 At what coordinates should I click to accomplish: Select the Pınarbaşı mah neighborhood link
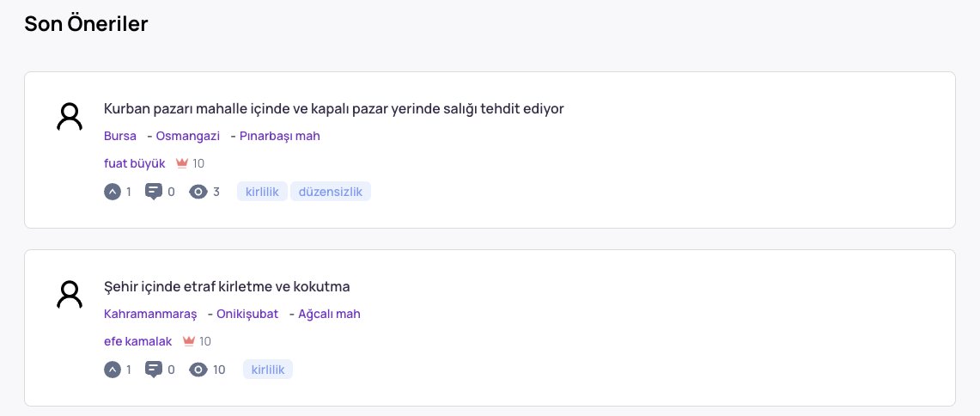click(x=279, y=136)
